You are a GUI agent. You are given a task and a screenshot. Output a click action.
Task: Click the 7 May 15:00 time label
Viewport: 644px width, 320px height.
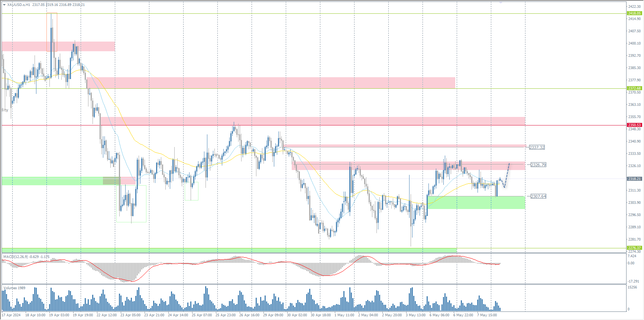[487, 315]
